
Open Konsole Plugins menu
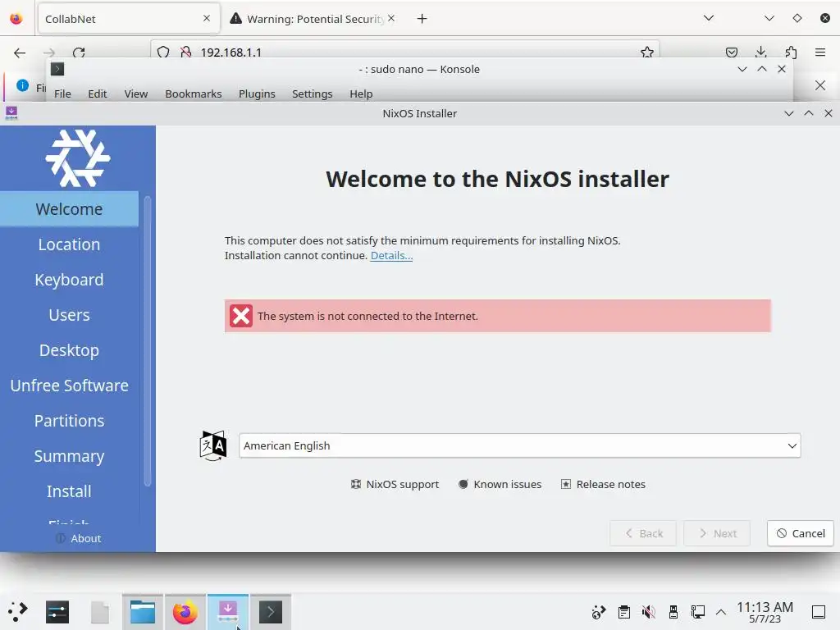coord(257,94)
